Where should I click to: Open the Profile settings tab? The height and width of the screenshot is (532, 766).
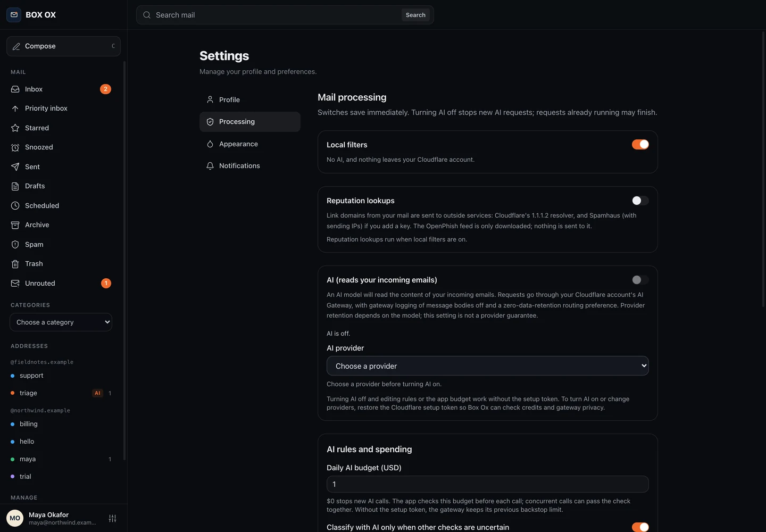click(x=250, y=100)
